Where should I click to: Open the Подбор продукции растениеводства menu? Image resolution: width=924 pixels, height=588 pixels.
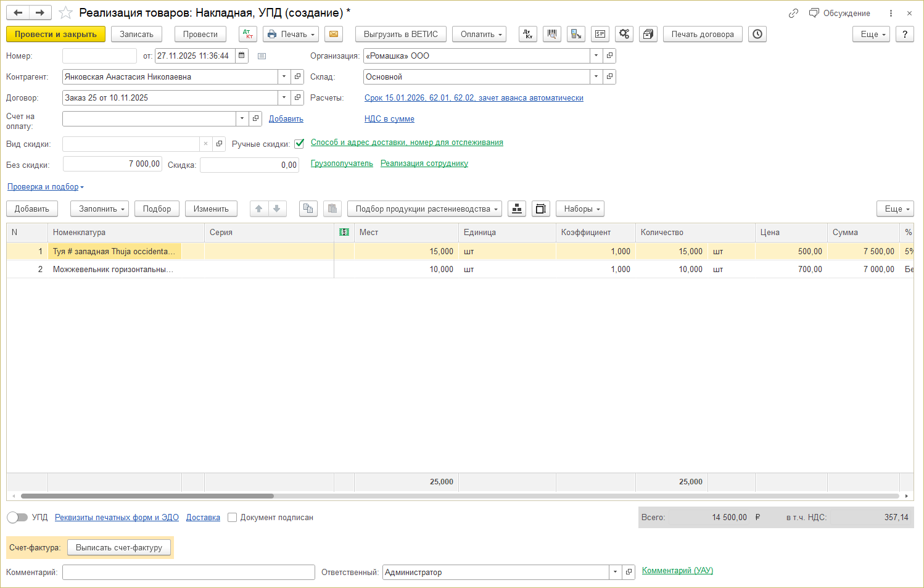[x=424, y=209]
